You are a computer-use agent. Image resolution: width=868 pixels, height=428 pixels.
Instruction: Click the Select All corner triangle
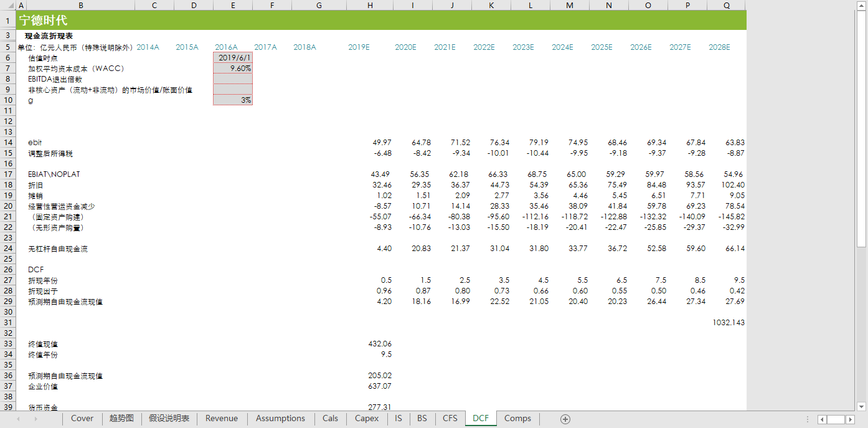8,5
